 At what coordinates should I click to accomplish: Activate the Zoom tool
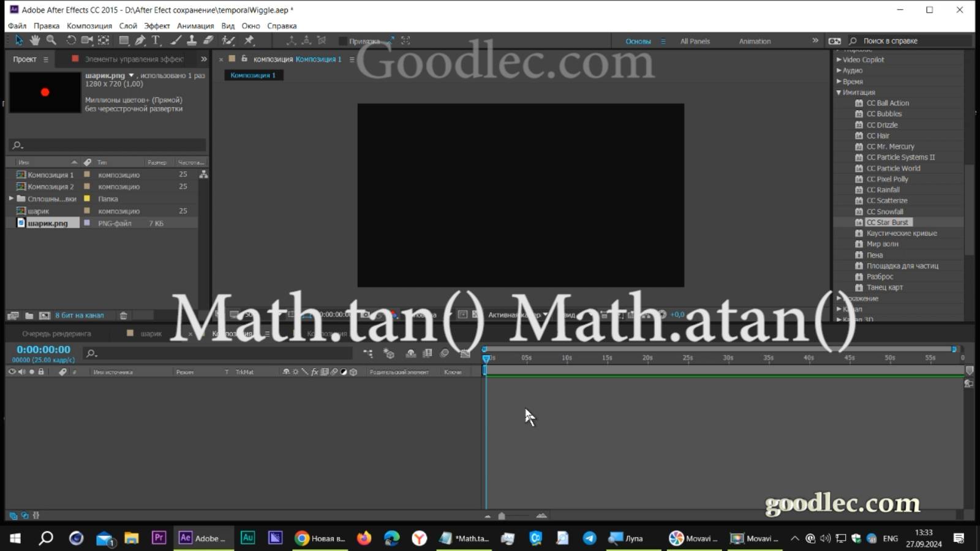(x=51, y=40)
